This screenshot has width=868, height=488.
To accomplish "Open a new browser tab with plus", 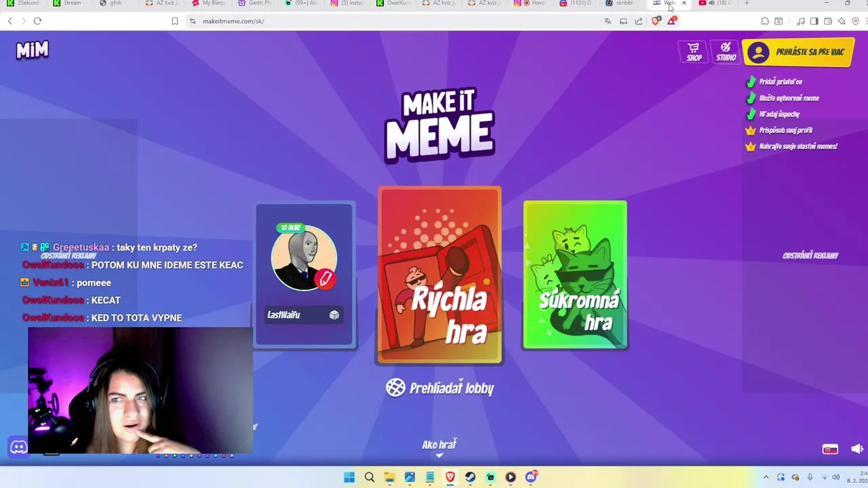I will [x=747, y=3].
